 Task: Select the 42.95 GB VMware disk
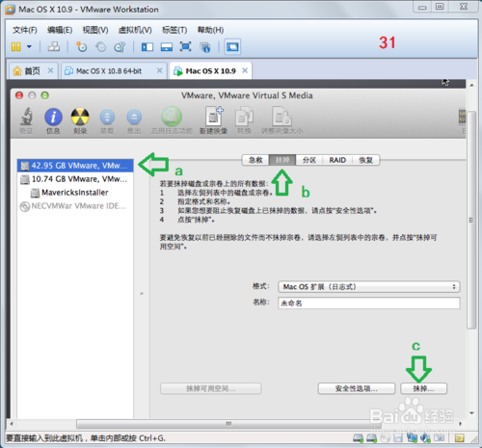coord(75,166)
